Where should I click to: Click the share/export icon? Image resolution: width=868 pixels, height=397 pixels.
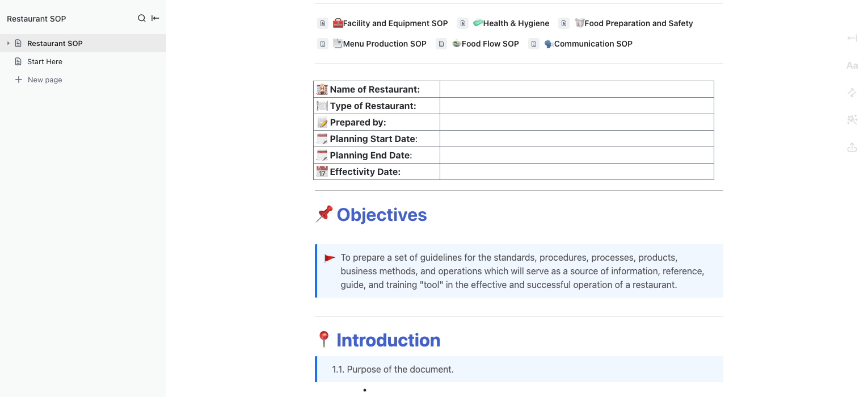coord(852,147)
